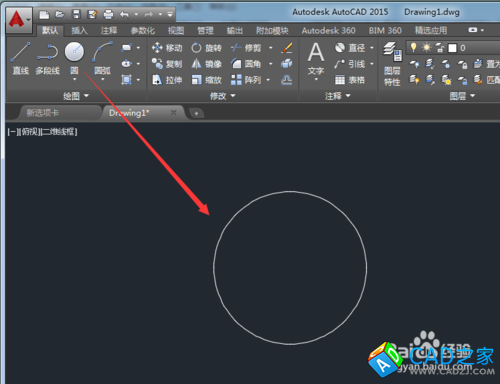Viewport: 500px width, 384px height.
Task: Toggle the layer lightbulb on/off icon
Action: pos(413,48)
